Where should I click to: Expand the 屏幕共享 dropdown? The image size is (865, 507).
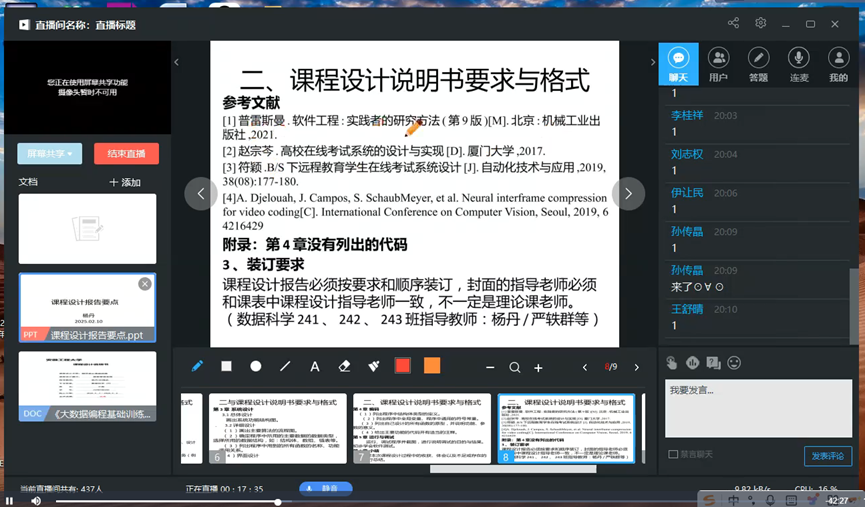[49, 153]
